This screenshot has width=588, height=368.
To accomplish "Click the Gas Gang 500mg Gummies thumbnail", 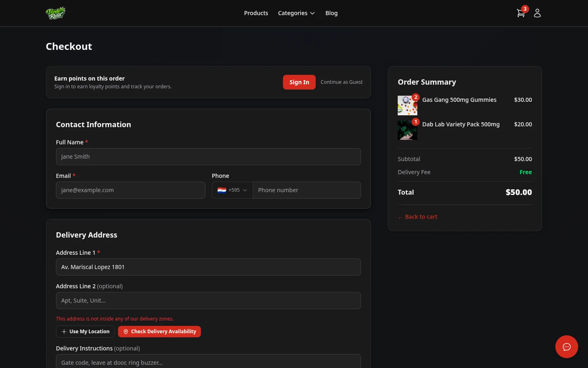I will click(x=408, y=105).
